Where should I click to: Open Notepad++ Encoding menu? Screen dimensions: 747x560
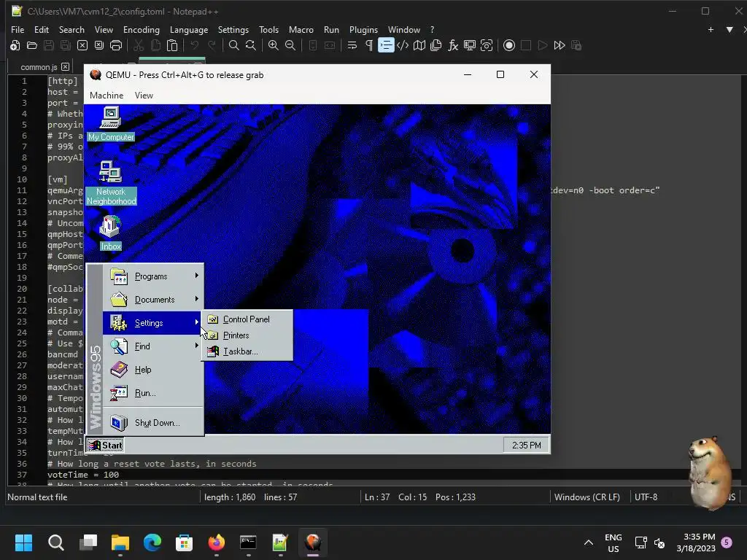(x=142, y=29)
